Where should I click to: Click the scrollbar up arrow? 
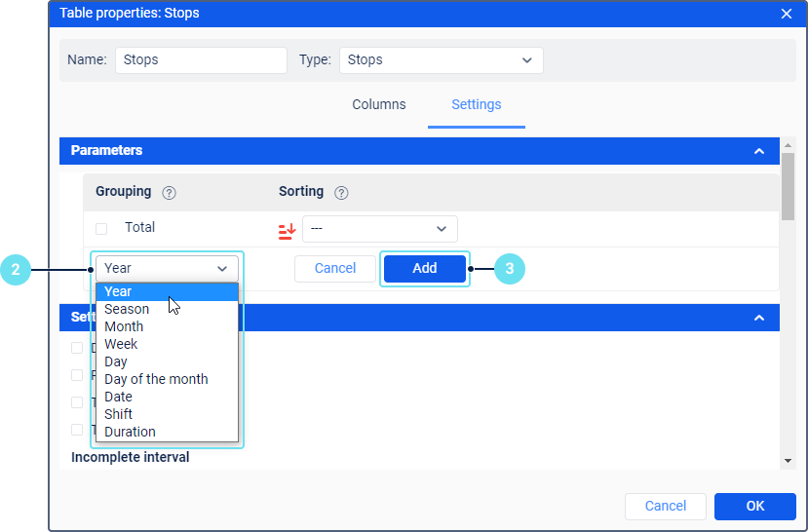click(x=788, y=146)
